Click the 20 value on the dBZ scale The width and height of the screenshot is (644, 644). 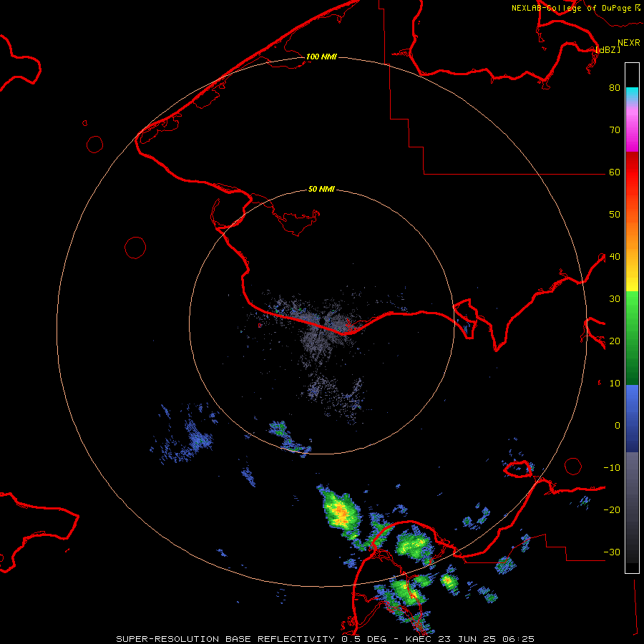(615, 341)
